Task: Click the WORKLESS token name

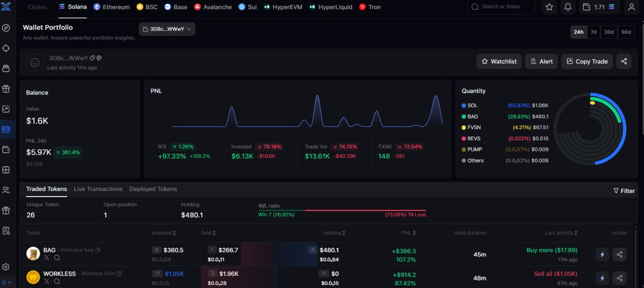Action: tap(60, 274)
